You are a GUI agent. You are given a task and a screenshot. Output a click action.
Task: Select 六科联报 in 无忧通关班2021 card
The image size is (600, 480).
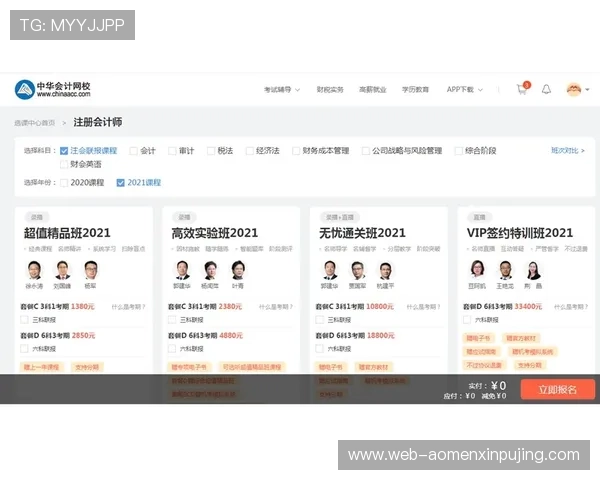[320, 349]
